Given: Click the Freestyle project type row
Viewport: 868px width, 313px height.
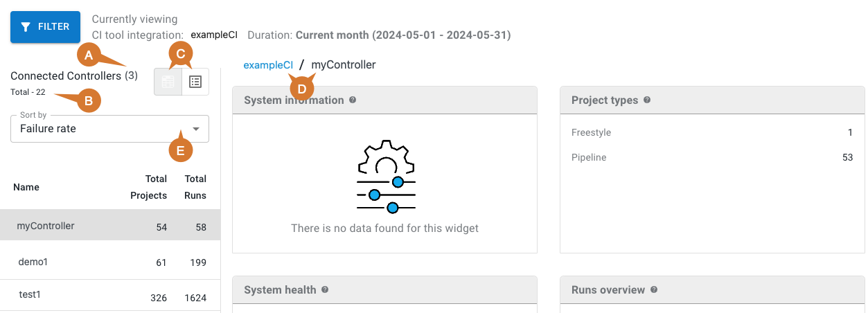Looking at the screenshot, I should (x=711, y=132).
